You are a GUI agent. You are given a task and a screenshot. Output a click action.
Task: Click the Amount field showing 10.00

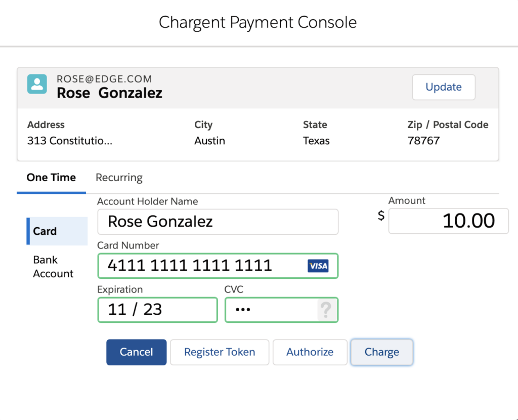point(448,221)
